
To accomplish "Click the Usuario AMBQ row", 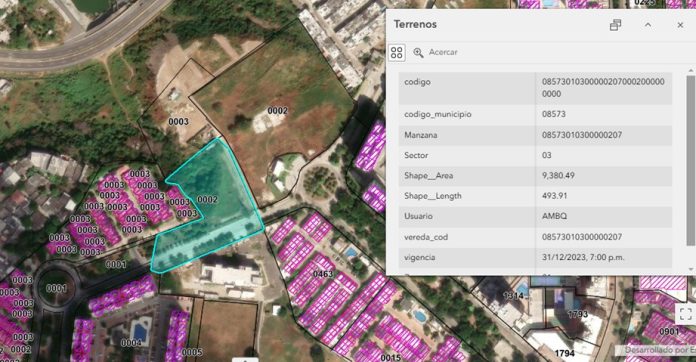I will tap(535, 216).
